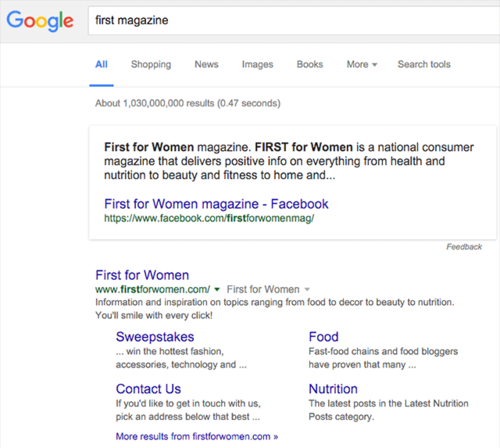
Task: Expand green arrow beside www.firstforwomen.com/
Action: point(217,290)
